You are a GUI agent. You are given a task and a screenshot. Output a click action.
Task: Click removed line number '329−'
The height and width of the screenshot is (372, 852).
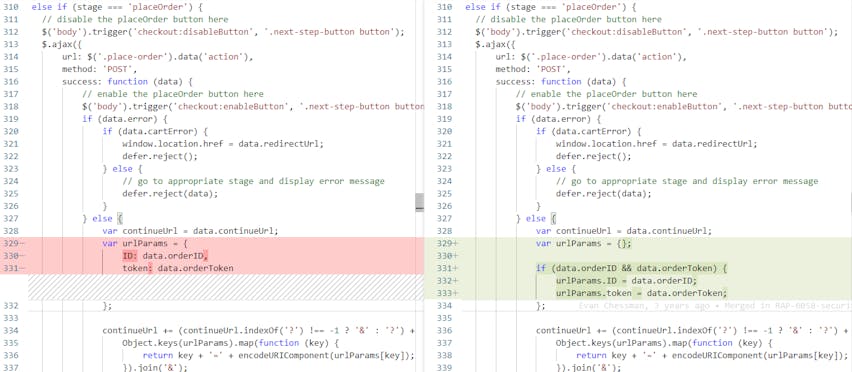(13, 243)
